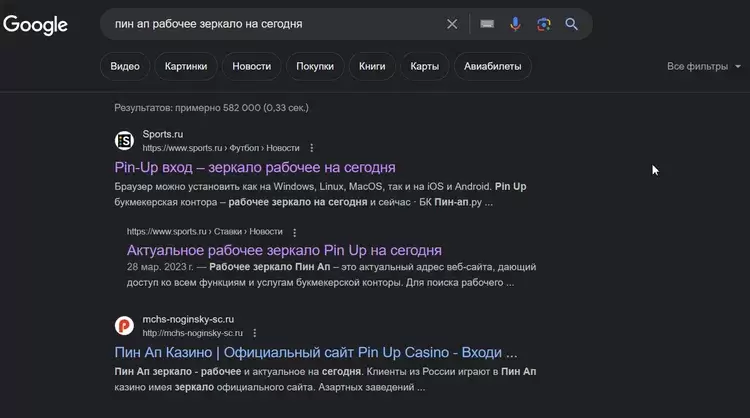Open the on-screen keyboard icon
This screenshot has height=418, width=750.
point(487,24)
